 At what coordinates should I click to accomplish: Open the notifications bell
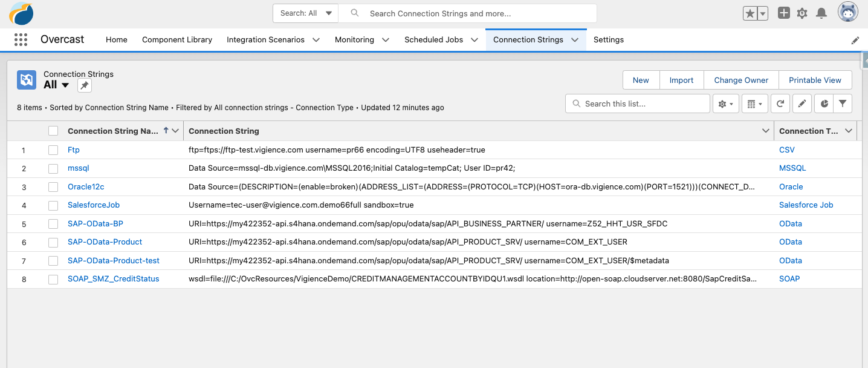821,13
